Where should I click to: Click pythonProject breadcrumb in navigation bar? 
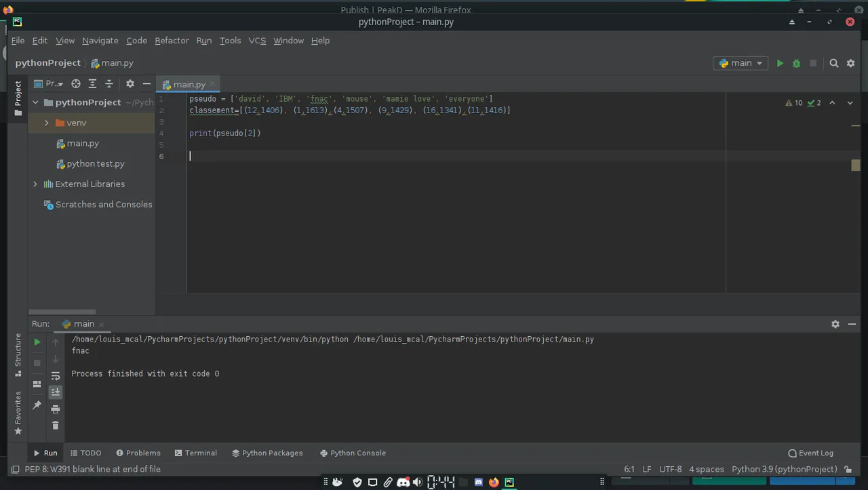(x=47, y=62)
